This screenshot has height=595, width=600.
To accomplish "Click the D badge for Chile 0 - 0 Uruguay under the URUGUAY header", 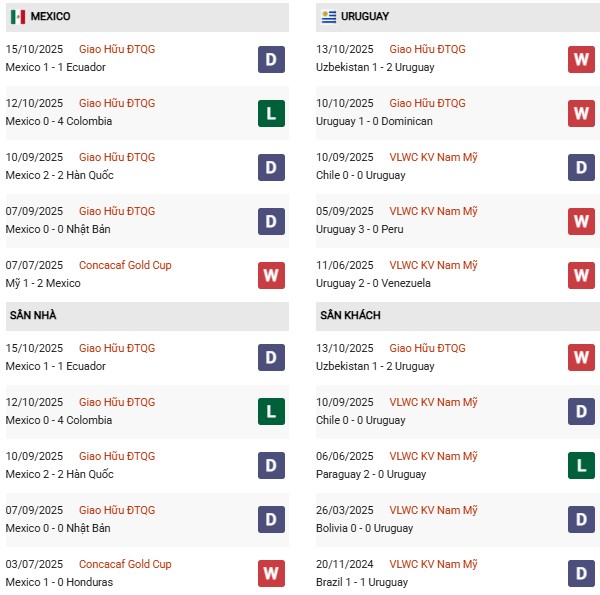I will click(582, 167).
